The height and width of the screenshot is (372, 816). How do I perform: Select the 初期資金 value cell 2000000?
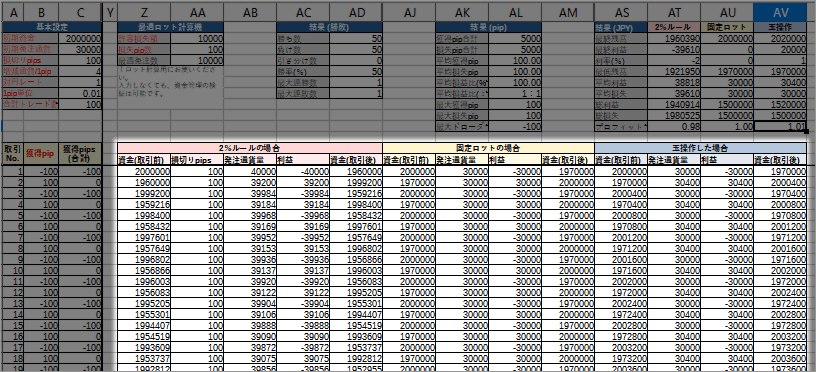pyautogui.click(x=80, y=38)
